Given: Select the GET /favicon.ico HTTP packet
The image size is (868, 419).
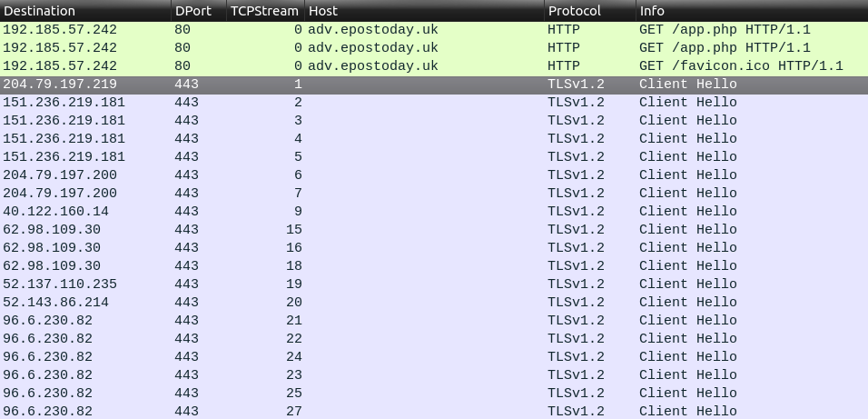Looking at the screenshot, I should click(x=741, y=65).
